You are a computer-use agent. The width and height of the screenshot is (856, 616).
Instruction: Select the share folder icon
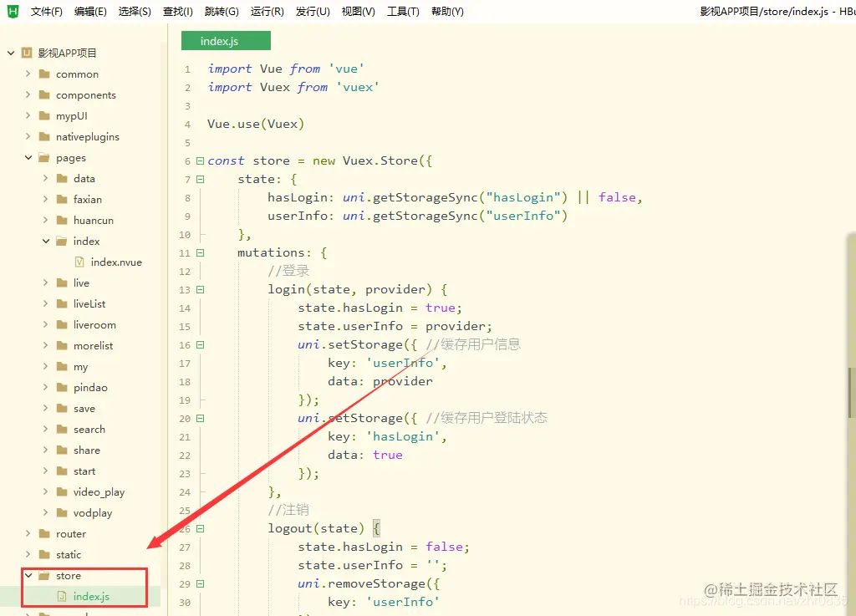pos(62,451)
